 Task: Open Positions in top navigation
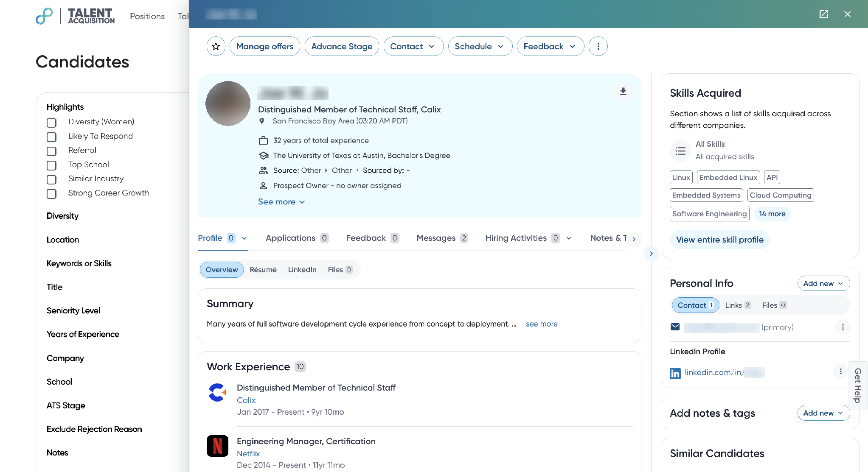click(147, 16)
